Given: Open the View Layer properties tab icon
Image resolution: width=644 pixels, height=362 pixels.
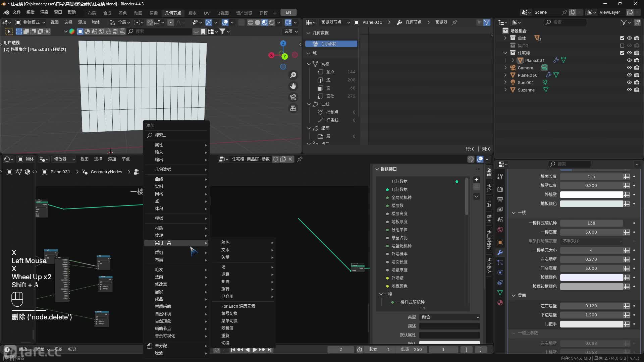Looking at the screenshot, I should 500,209.
